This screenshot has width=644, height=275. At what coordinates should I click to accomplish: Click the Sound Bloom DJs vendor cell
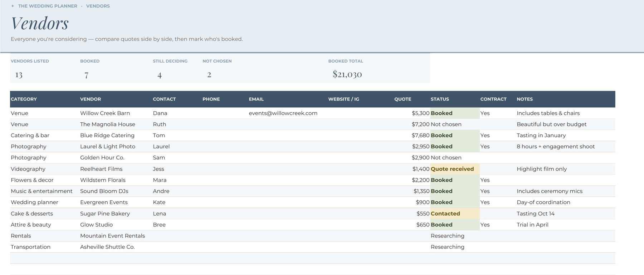(104, 191)
